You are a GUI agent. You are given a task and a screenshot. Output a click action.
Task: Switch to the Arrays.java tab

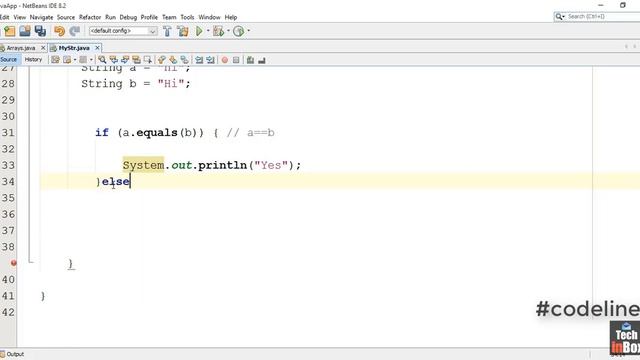[20, 48]
